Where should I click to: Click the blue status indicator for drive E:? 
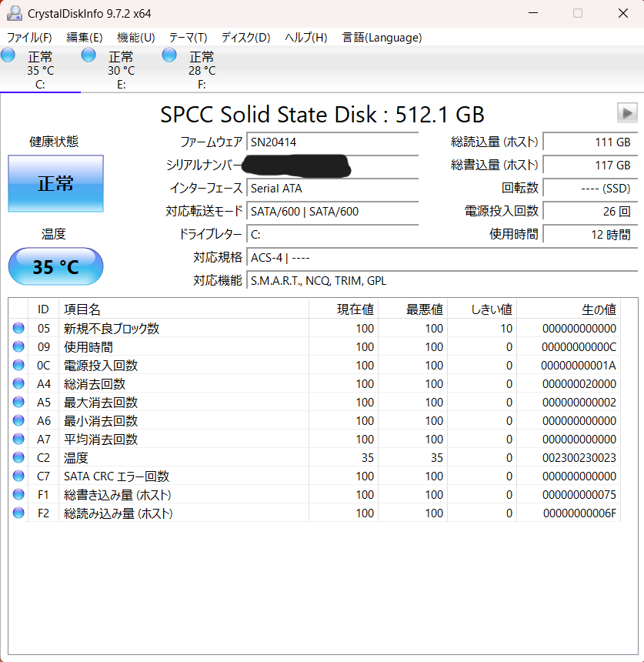click(87, 55)
